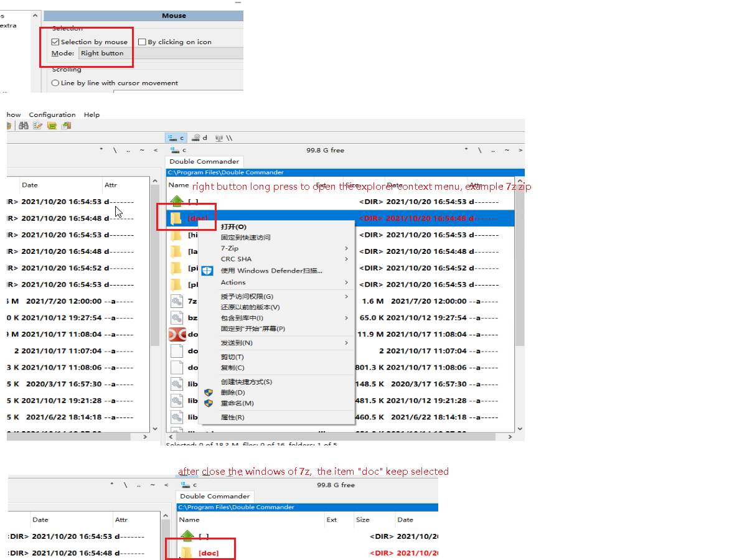The width and height of the screenshot is (747, 560).
Task: Click the rightmost copy toolbar icon
Action: click(x=67, y=126)
